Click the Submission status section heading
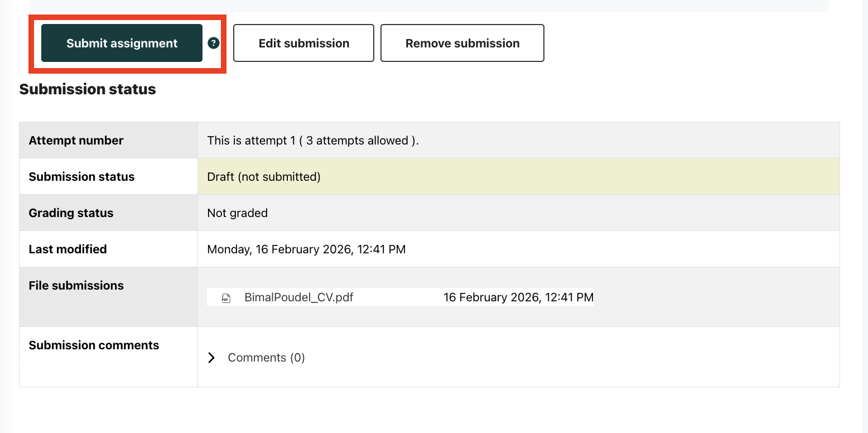 [x=88, y=89]
